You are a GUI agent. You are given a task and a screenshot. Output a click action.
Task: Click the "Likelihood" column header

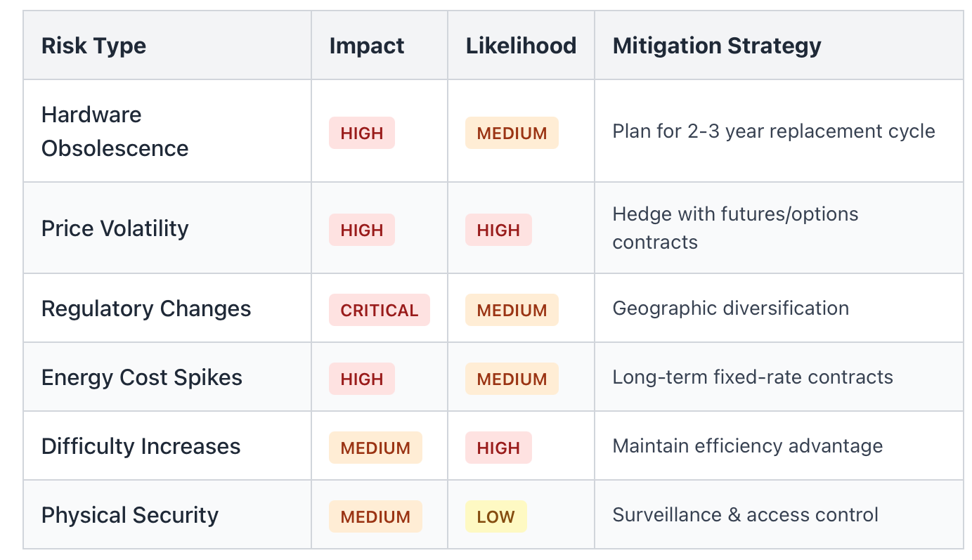coord(520,46)
